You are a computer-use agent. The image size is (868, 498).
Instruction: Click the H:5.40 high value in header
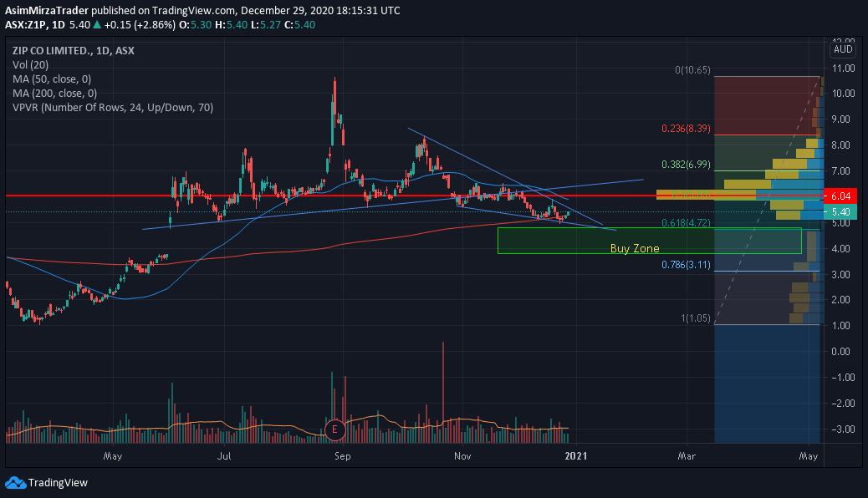coord(232,25)
